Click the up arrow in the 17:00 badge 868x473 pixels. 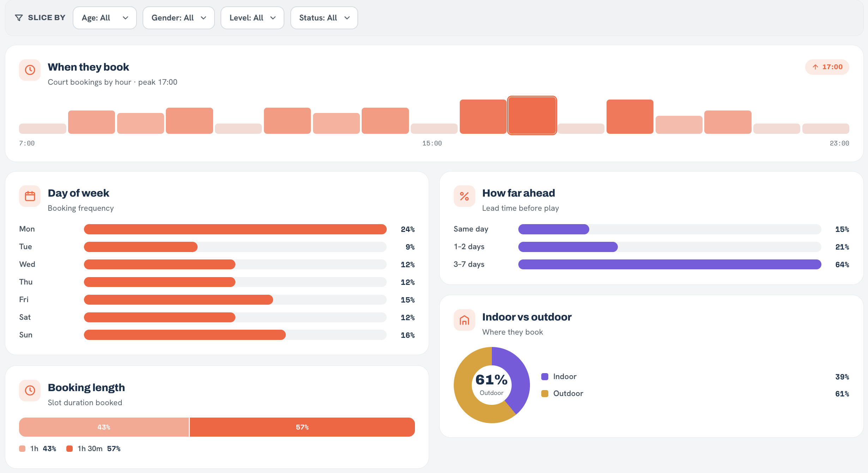tap(815, 67)
